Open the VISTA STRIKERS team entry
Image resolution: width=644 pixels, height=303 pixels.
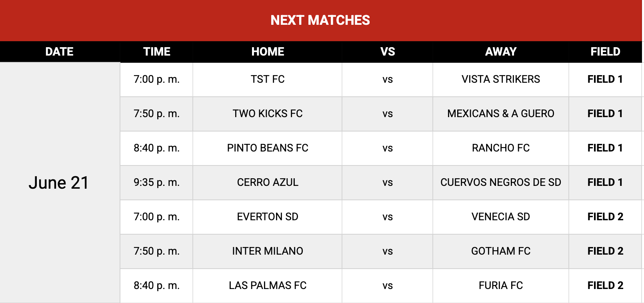click(501, 79)
